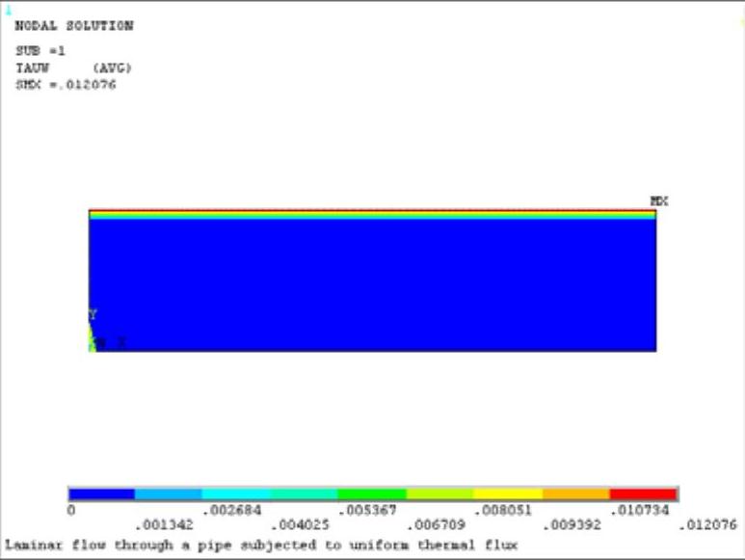
Task: Click legend value .001342
Action: (x=164, y=525)
